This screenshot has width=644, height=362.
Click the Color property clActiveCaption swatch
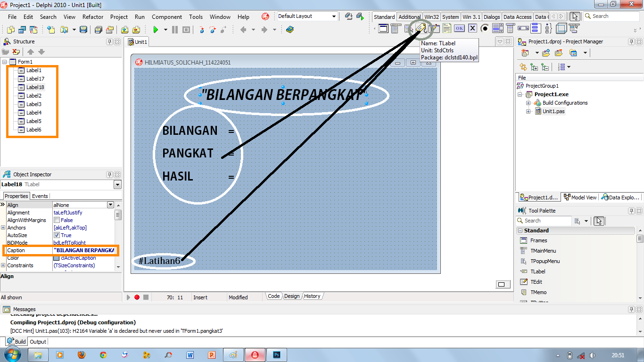pyautogui.click(x=57, y=258)
